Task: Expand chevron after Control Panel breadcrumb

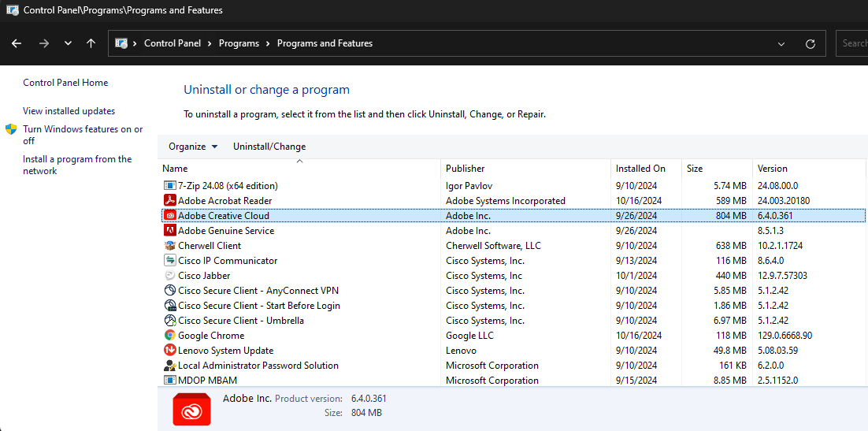Action: [210, 43]
